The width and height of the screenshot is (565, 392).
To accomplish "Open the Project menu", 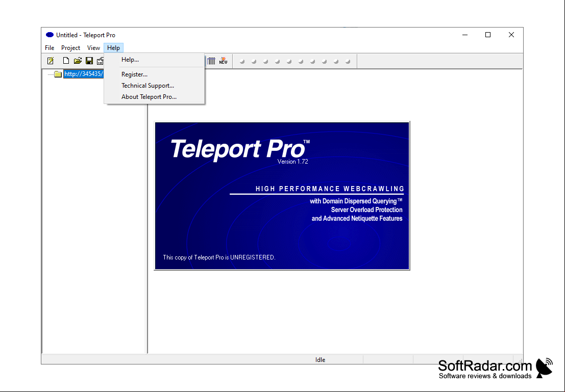I will [70, 48].
